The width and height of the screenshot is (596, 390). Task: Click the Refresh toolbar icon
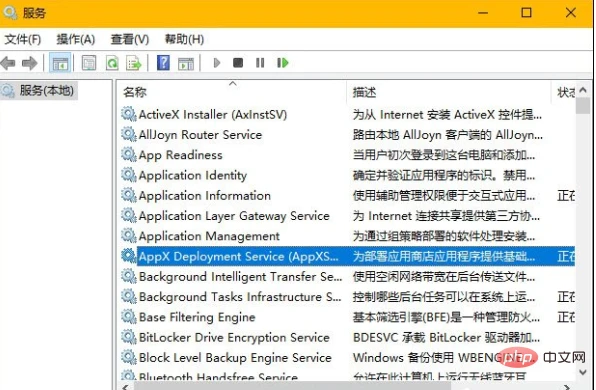[112, 63]
